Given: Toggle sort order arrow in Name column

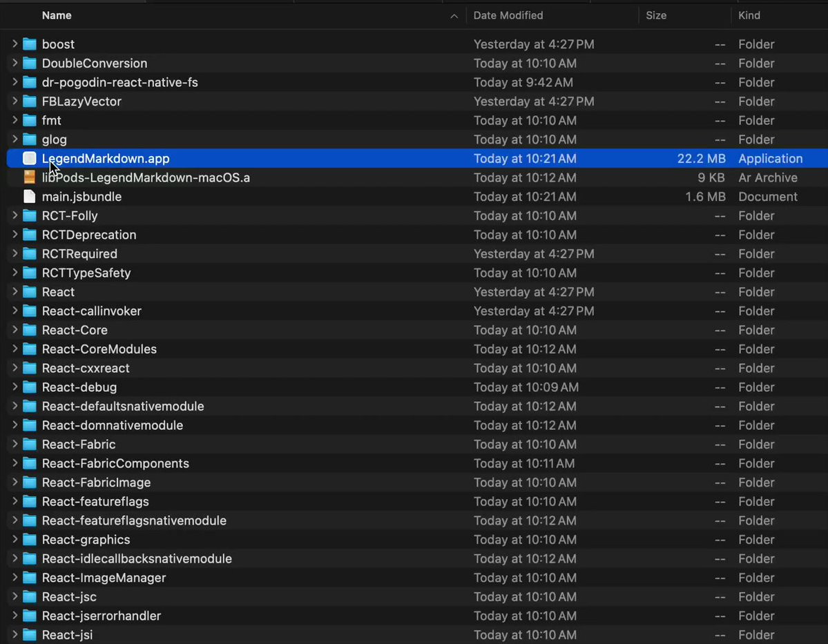Looking at the screenshot, I should 454,17.
